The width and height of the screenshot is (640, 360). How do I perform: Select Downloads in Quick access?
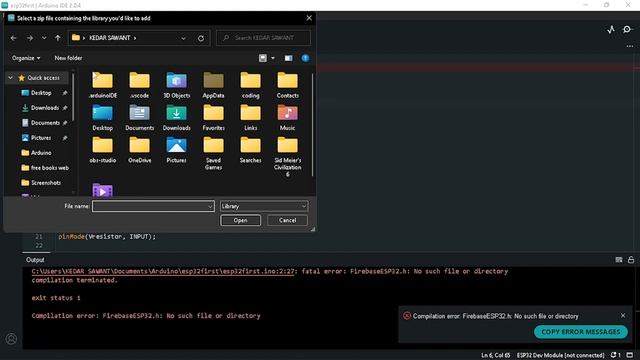pos(44,108)
